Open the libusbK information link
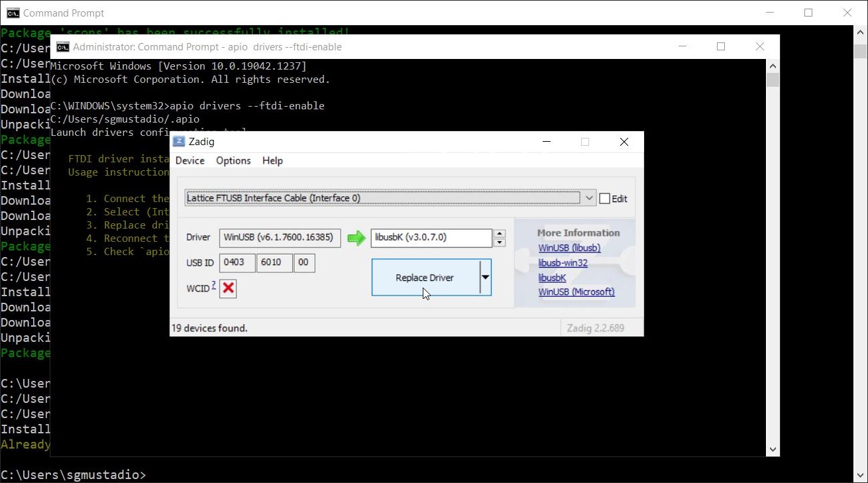Image resolution: width=868 pixels, height=483 pixels. [x=552, y=277]
